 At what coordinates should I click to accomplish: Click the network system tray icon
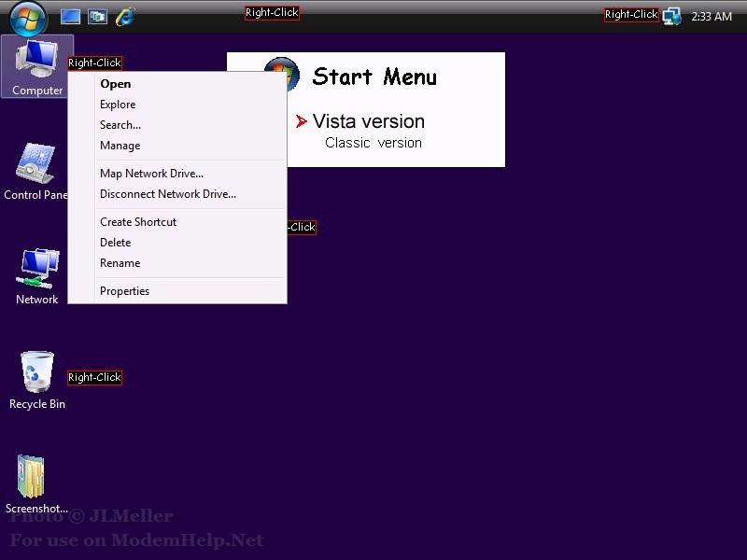pos(671,17)
